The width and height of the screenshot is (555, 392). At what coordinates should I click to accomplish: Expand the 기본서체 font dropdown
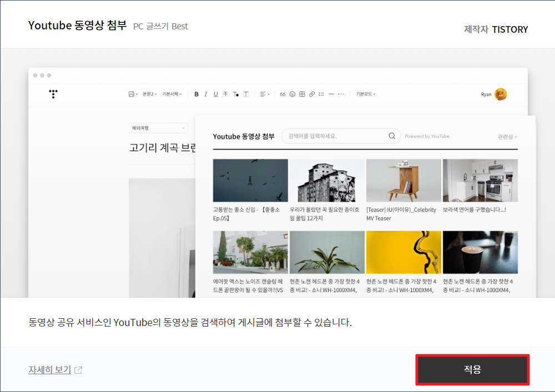click(x=172, y=94)
